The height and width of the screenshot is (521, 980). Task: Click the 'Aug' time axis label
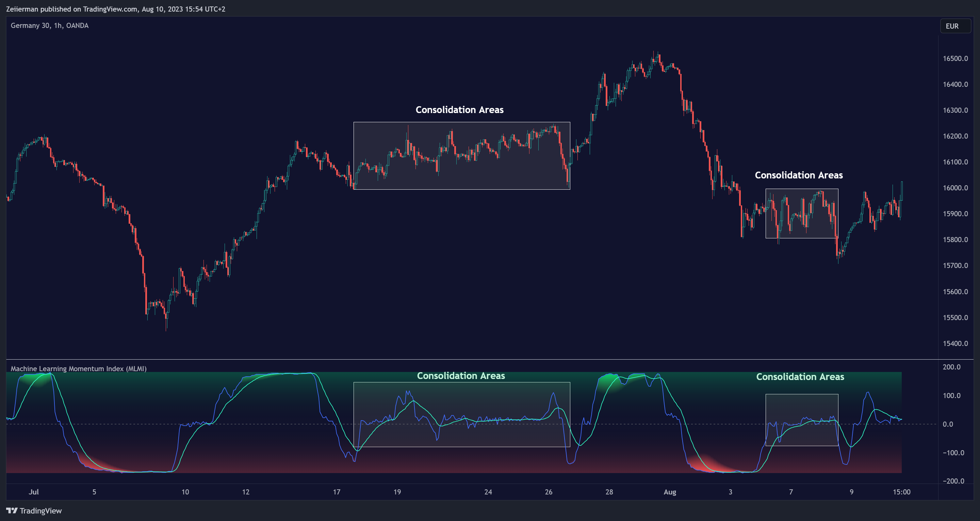pyautogui.click(x=670, y=492)
